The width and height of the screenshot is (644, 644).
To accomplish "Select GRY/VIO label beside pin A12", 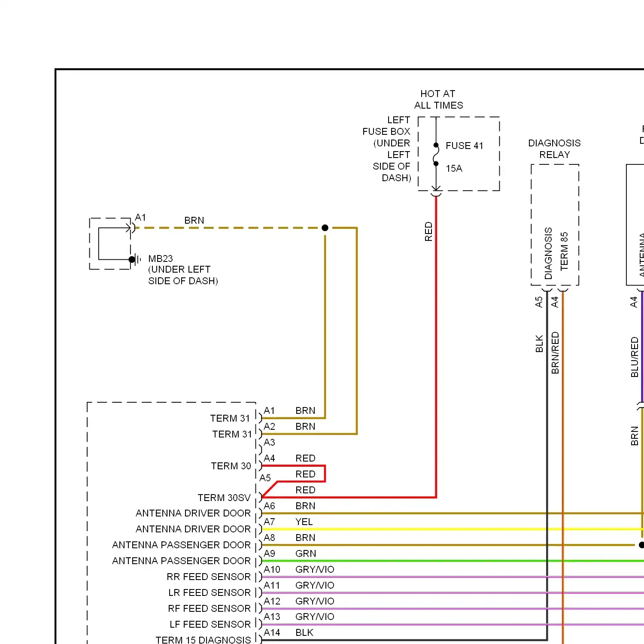I will (x=315, y=601).
